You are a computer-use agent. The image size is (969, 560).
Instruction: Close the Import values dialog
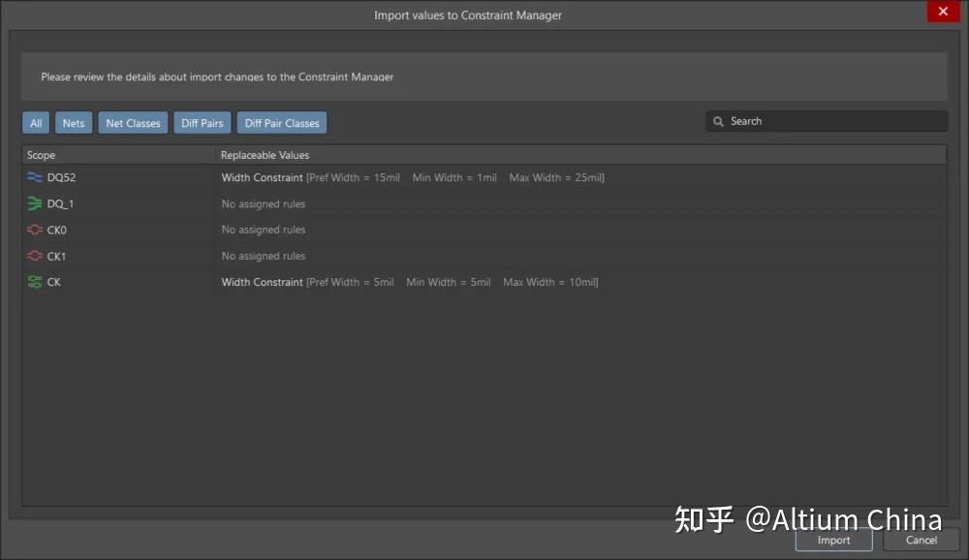click(x=943, y=11)
